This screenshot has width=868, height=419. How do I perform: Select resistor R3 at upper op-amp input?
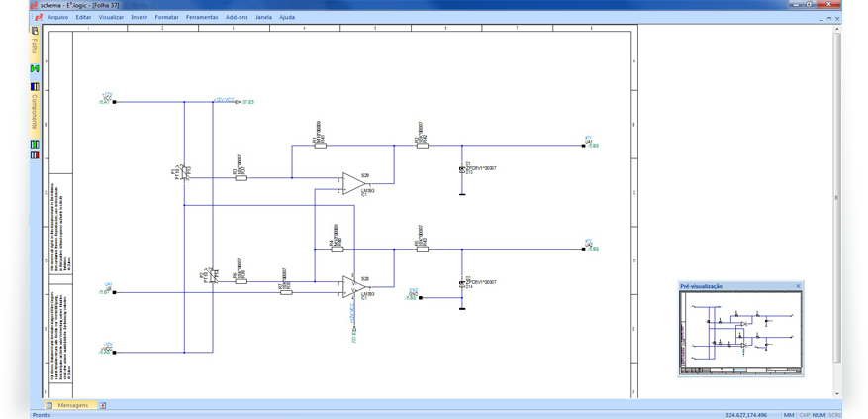click(x=241, y=178)
